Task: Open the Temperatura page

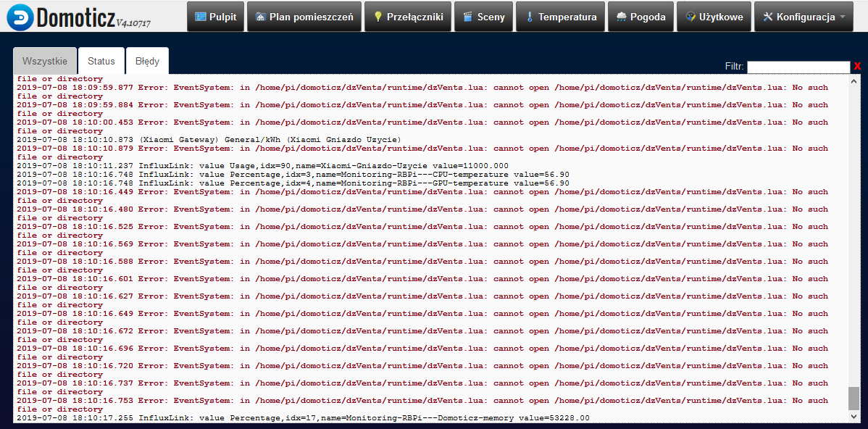Action: click(x=560, y=17)
